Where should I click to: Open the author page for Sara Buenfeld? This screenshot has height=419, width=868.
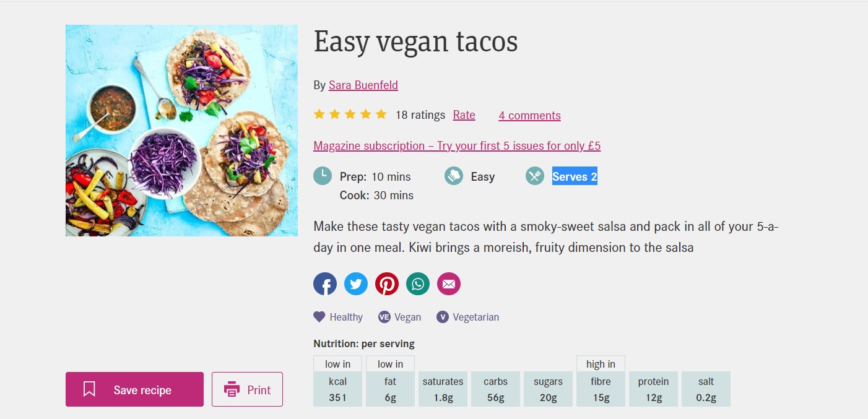coord(363,85)
